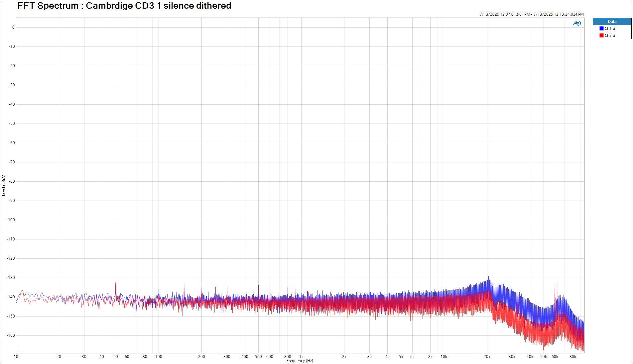Click the 100 Hz frequency axis label
Screen dimensions: 633x364
tap(159, 357)
